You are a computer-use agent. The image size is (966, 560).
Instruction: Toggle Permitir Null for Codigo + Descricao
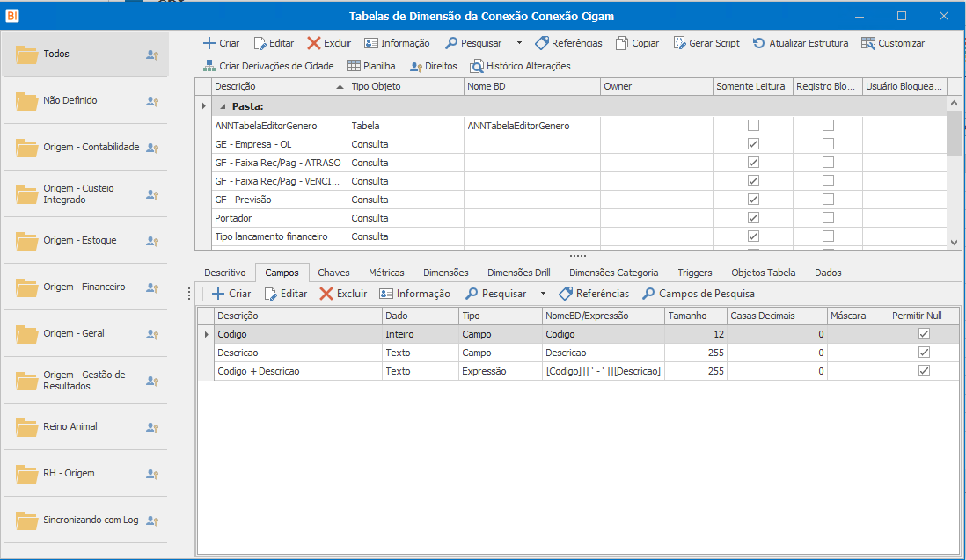924,371
